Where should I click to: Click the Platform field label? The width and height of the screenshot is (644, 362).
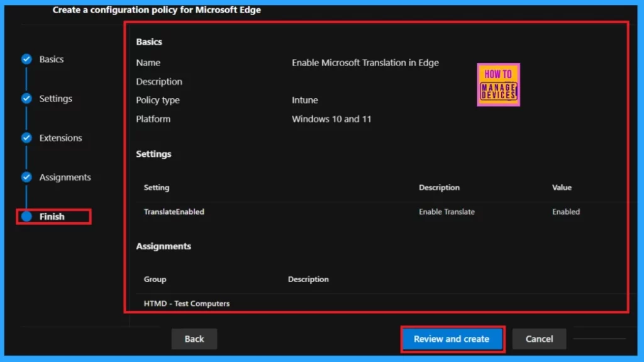tap(153, 119)
